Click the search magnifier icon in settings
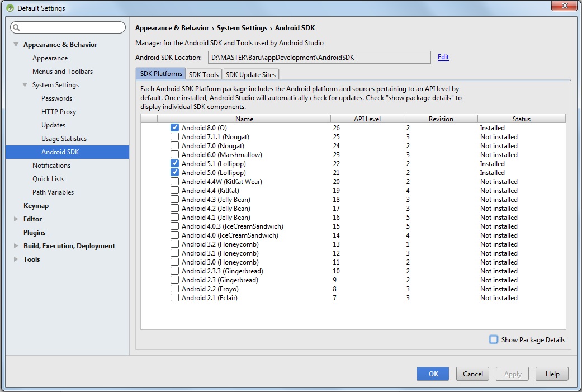 tap(16, 28)
